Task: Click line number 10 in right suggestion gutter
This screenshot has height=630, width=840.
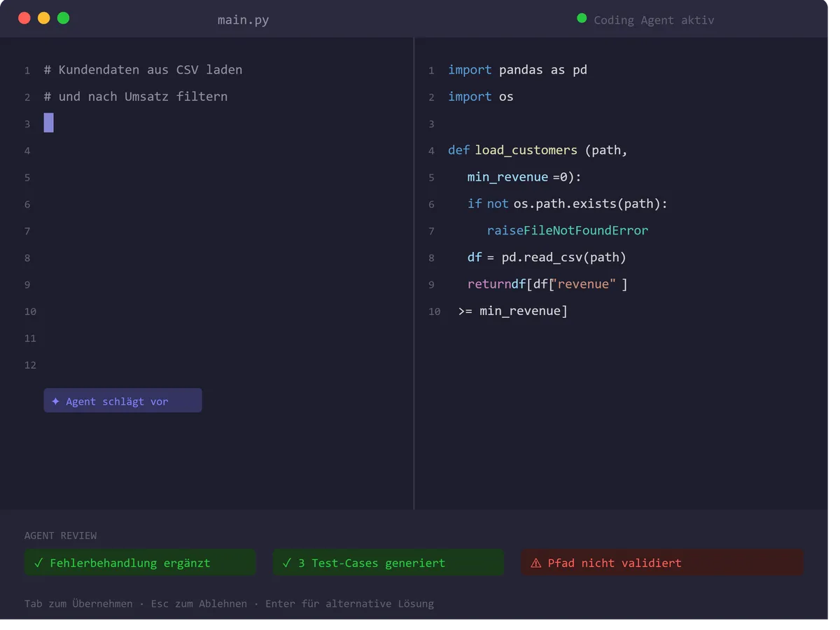Action: click(435, 311)
